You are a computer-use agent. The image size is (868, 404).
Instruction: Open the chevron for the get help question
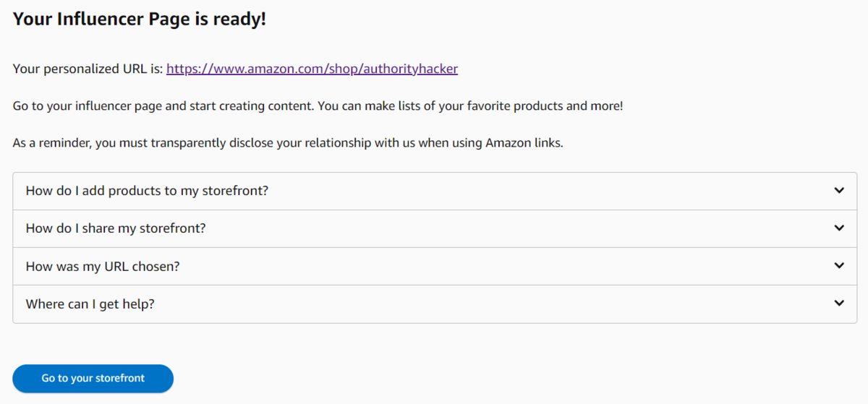(x=839, y=304)
